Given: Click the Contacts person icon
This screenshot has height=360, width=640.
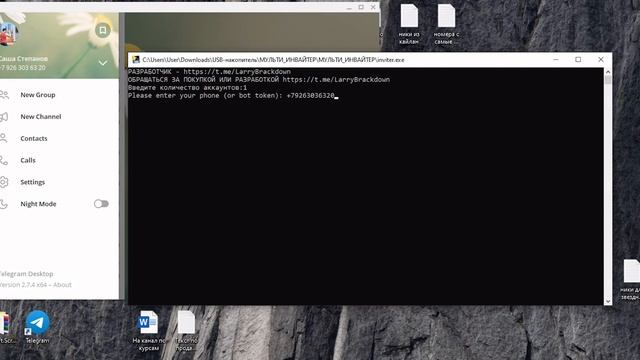Looking at the screenshot, I should click(4, 138).
